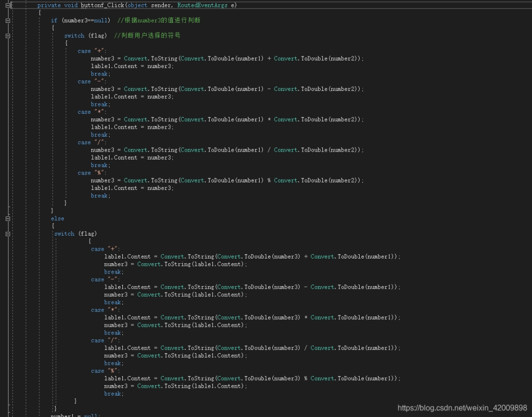Click case "+" in the else block
The height and width of the screenshot is (417, 532).
tap(105, 249)
